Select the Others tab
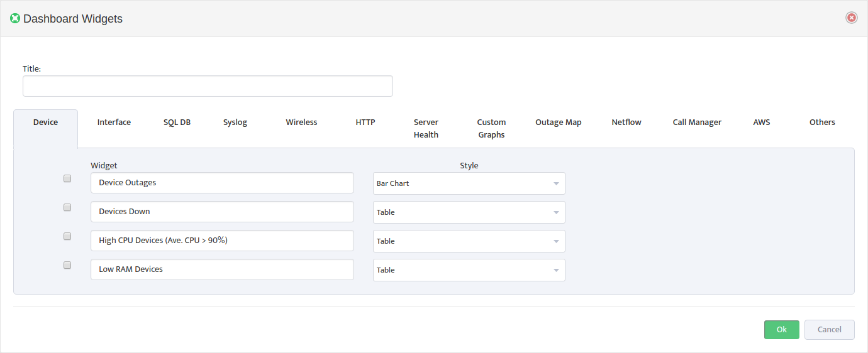Screen dimensions: 868x353 tap(822, 122)
